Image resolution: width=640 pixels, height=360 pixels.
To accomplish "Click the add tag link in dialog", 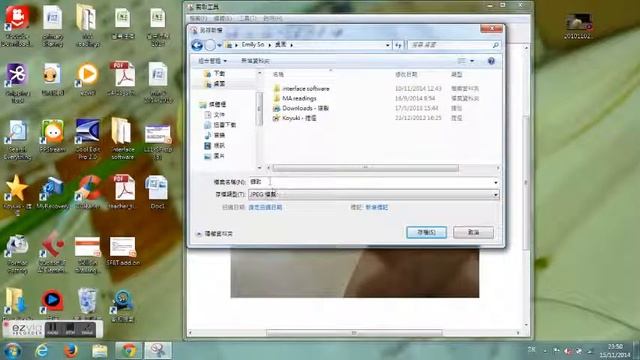I will tap(376, 207).
